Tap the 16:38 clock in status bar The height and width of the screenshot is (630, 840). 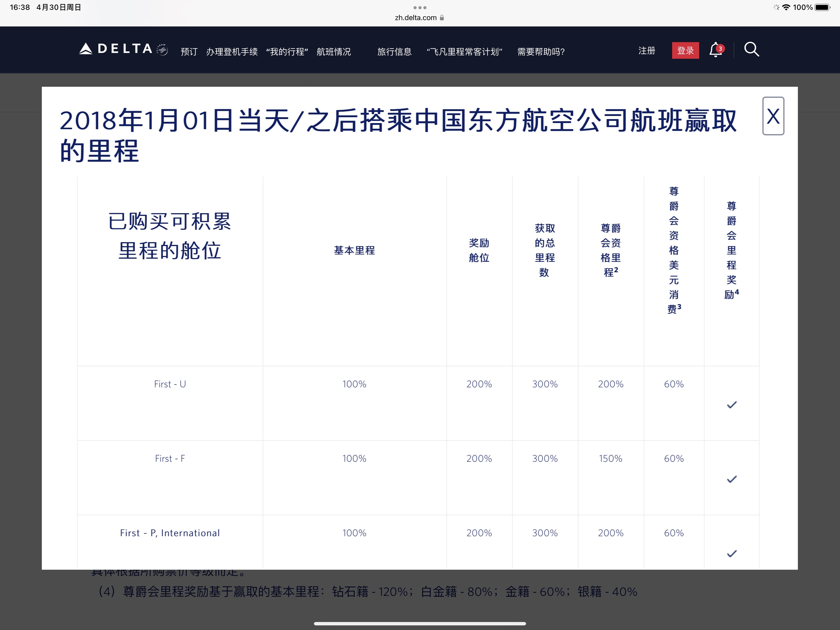(x=20, y=7)
